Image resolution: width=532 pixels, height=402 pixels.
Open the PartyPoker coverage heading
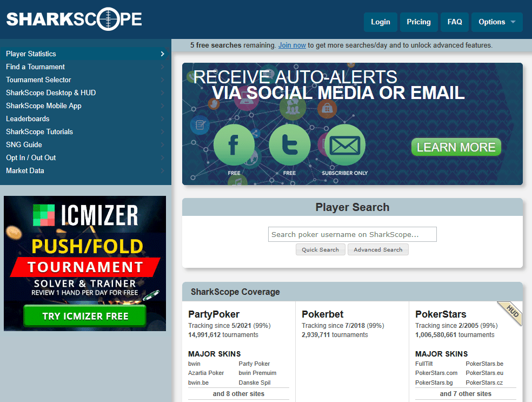point(214,314)
